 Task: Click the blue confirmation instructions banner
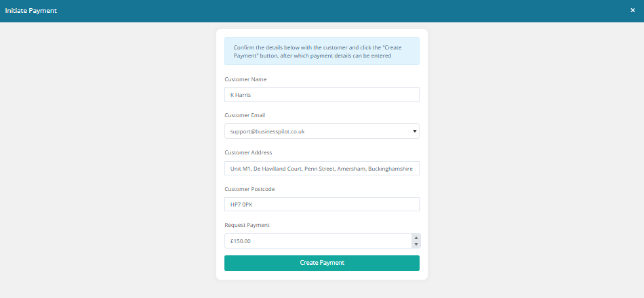tap(321, 51)
